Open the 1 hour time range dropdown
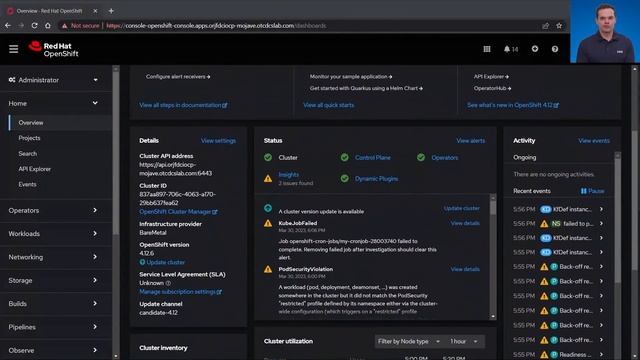Screen dimensions: 640x360 click(464, 341)
